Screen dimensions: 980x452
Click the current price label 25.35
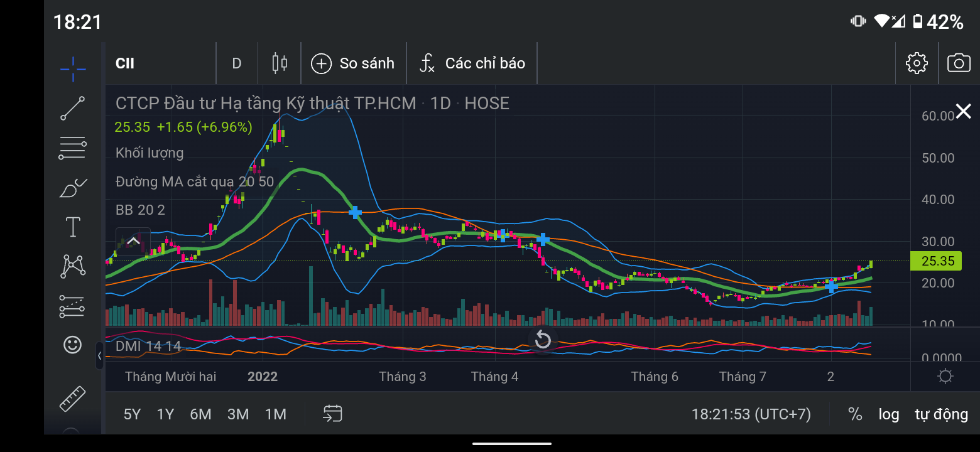coord(935,261)
